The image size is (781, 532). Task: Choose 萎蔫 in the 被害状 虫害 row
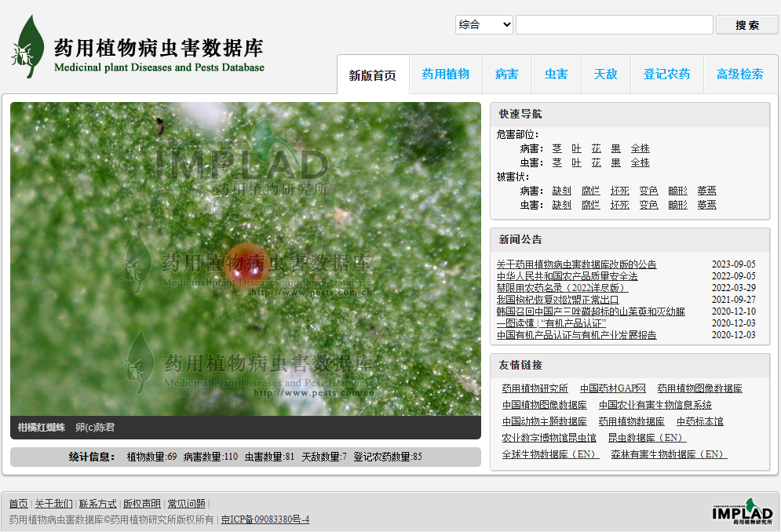[706, 205]
